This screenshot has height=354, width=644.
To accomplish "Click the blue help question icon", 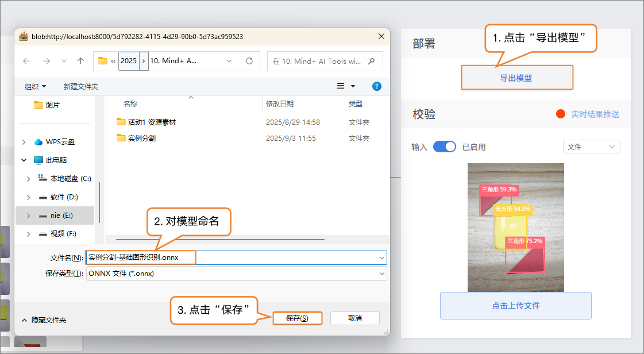I will [x=377, y=86].
